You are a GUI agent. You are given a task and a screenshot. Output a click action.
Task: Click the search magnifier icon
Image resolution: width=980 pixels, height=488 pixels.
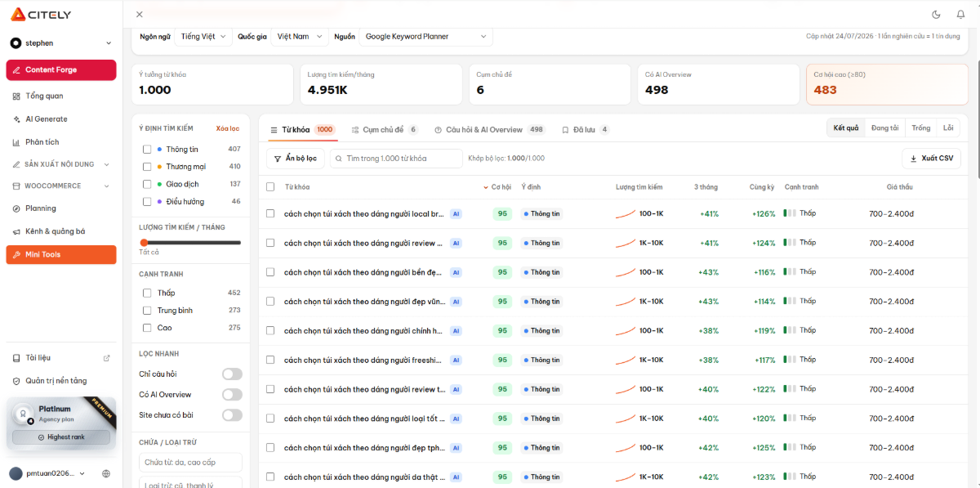coord(338,159)
